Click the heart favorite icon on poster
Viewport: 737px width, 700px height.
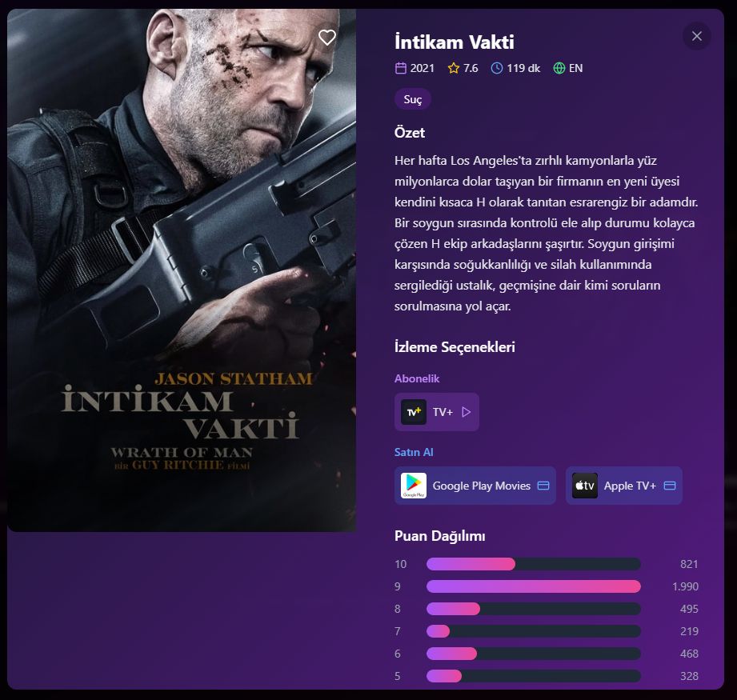[327, 37]
